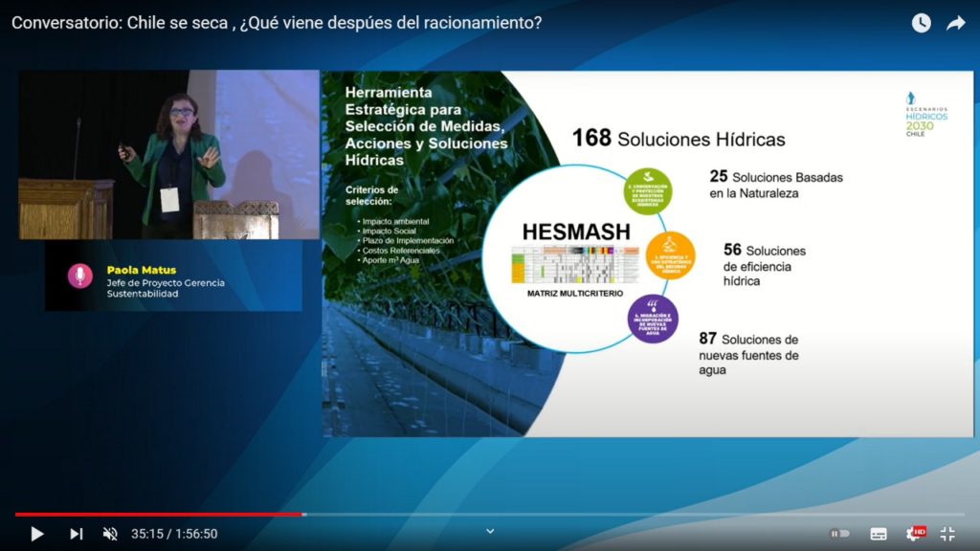Open the HD settings gear menu

914,534
